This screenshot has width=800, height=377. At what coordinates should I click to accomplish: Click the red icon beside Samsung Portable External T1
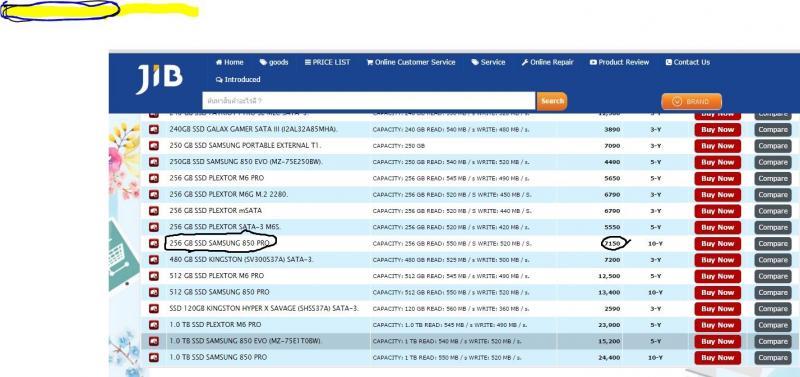[x=154, y=146]
